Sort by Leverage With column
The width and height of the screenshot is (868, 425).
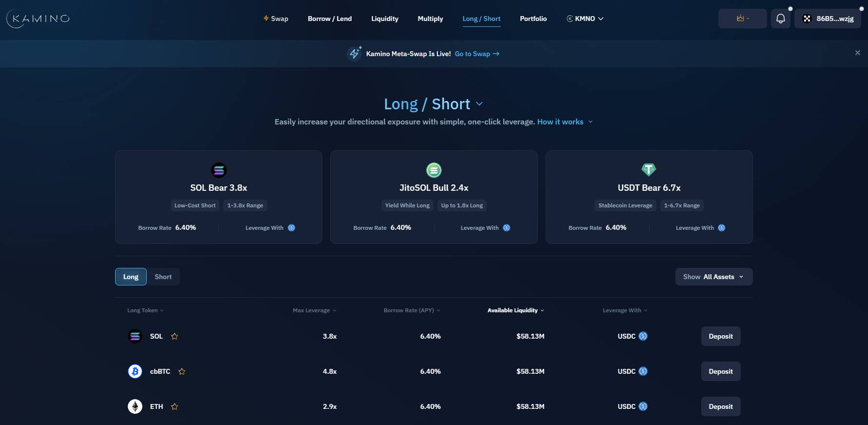pyautogui.click(x=625, y=310)
